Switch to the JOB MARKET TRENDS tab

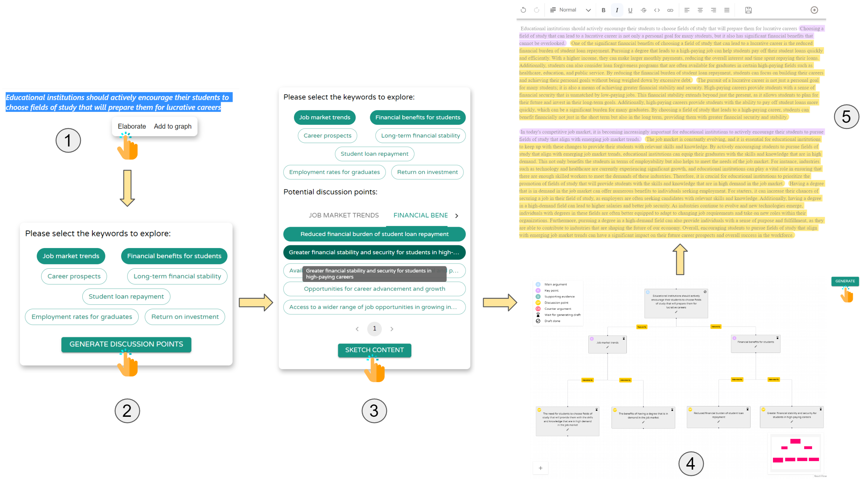344,215
